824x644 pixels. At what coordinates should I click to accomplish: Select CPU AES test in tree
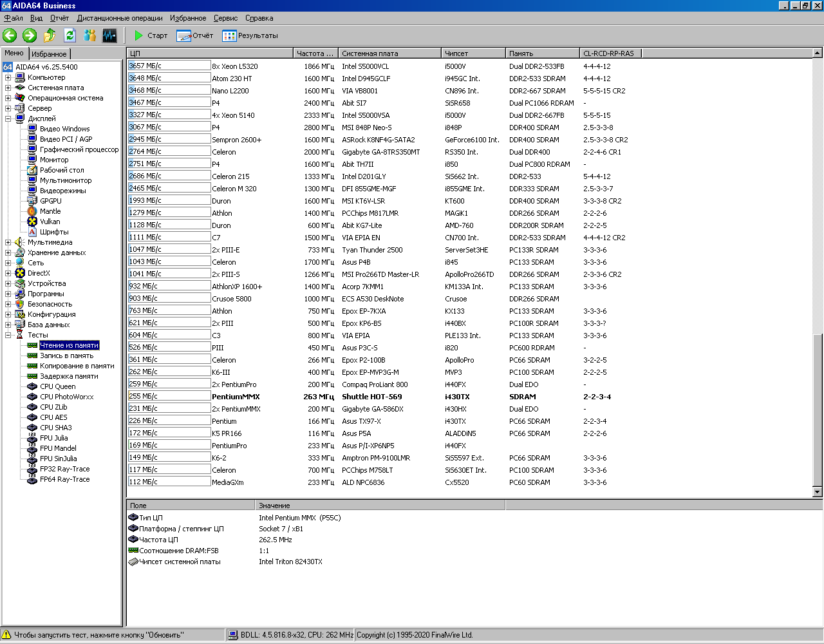pyautogui.click(x=53, y=417)
